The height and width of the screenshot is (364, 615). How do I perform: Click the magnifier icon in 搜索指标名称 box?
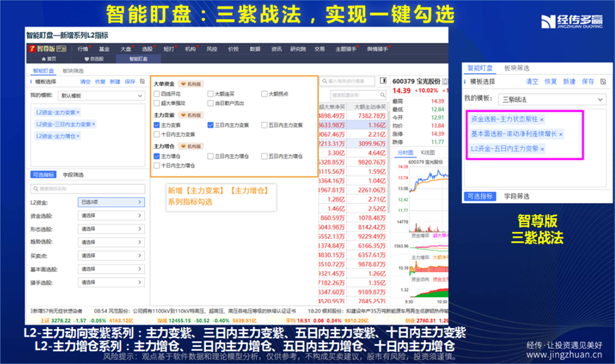(35, 189)
